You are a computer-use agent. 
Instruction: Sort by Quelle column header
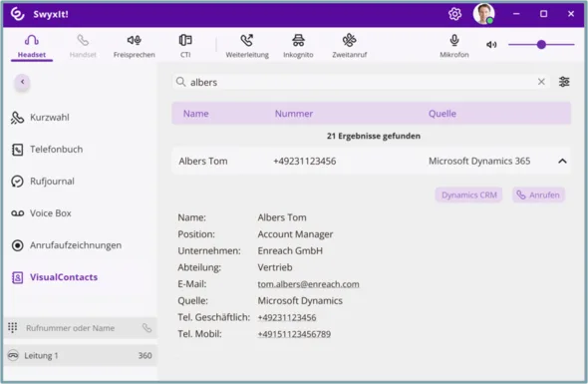click(442, 114)
